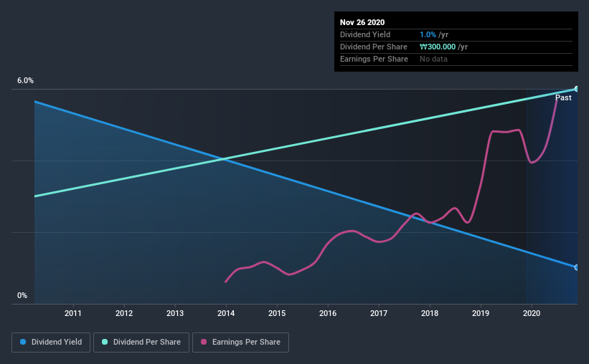589x364 pixels.
Task: Click the 2011 year label on the axis
Action: tap(73, 313)
